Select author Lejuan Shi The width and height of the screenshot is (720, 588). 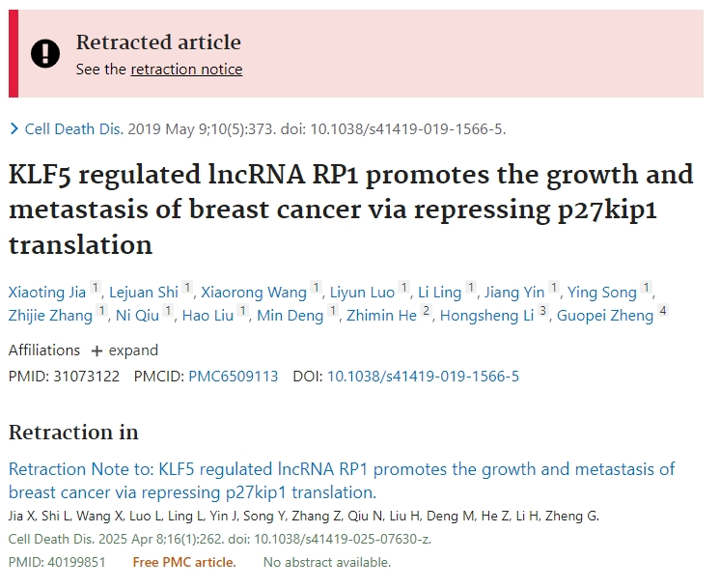click(x=143, y=293)
